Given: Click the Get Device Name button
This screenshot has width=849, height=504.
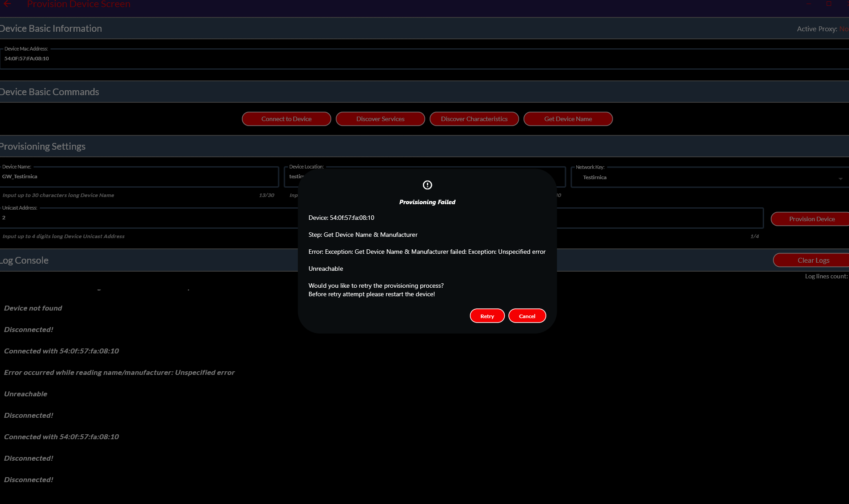Looking at the screenshot, I should pyautogui.click(x=568, y=119).
